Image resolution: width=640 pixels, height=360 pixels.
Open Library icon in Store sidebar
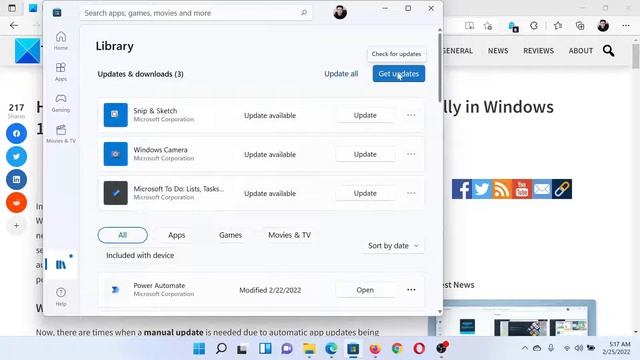coord(61,264)
